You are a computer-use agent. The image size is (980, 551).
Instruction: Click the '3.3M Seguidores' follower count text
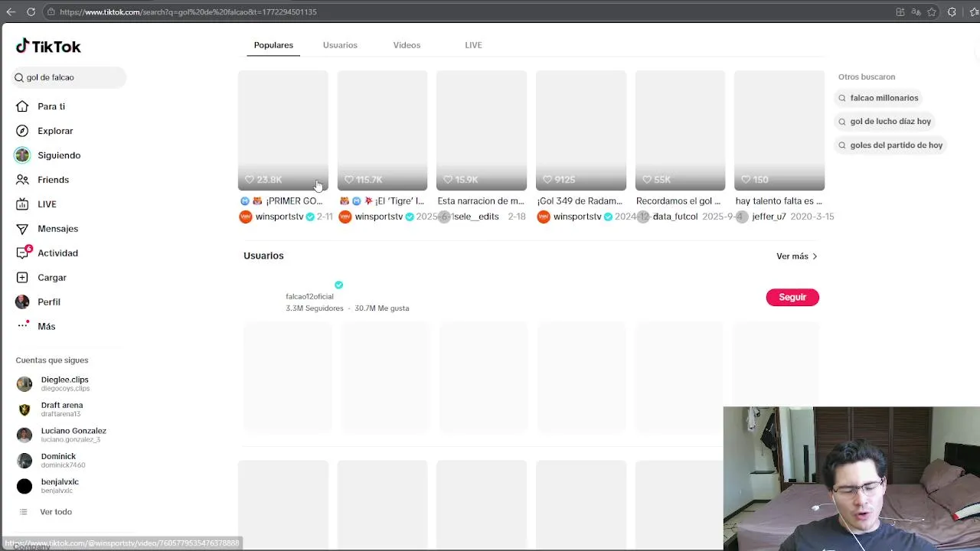(315, 308)
